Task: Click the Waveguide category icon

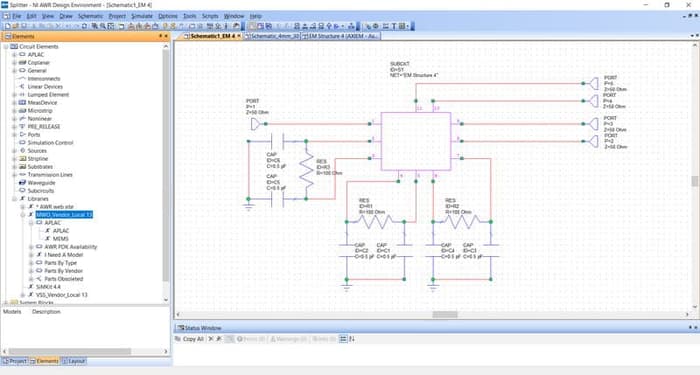Action: pyautogui.click(x=22, y=183)
